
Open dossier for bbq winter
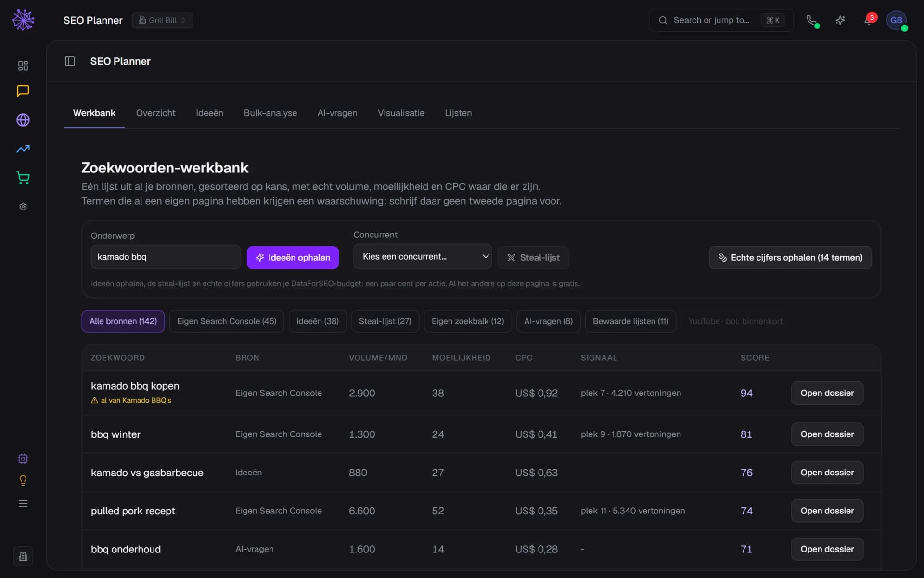[x=827, y=434]
